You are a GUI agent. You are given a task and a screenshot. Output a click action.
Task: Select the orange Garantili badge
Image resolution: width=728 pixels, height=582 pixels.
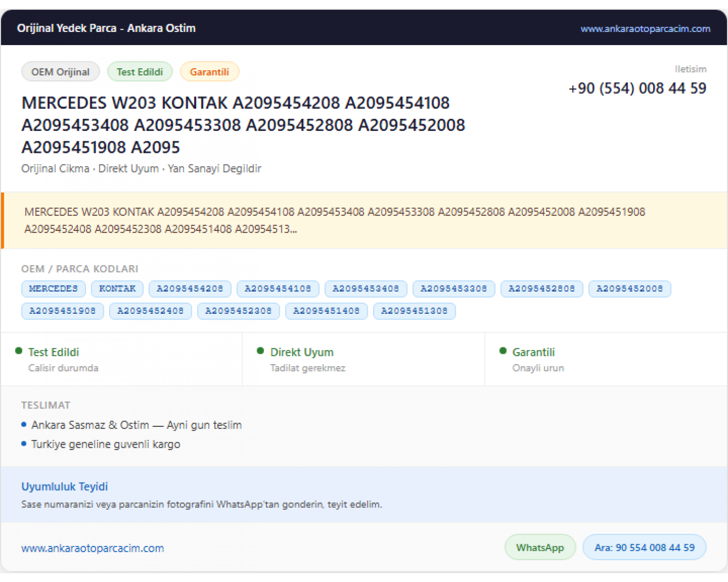point(209,72)
